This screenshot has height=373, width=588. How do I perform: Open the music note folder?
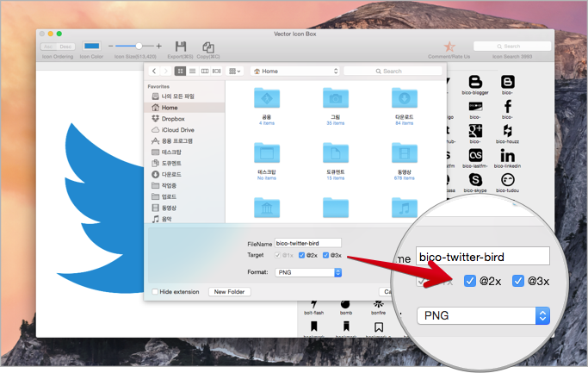pos(405,208)
